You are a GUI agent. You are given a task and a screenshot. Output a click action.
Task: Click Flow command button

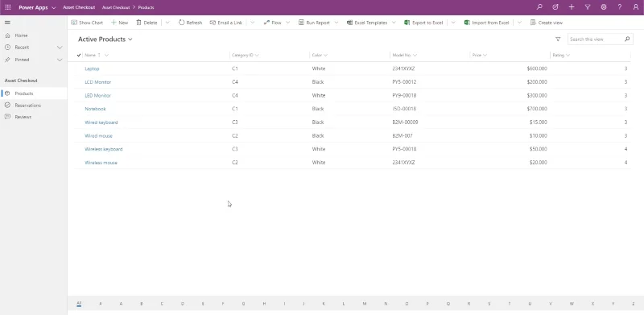(x=272, y=23)
